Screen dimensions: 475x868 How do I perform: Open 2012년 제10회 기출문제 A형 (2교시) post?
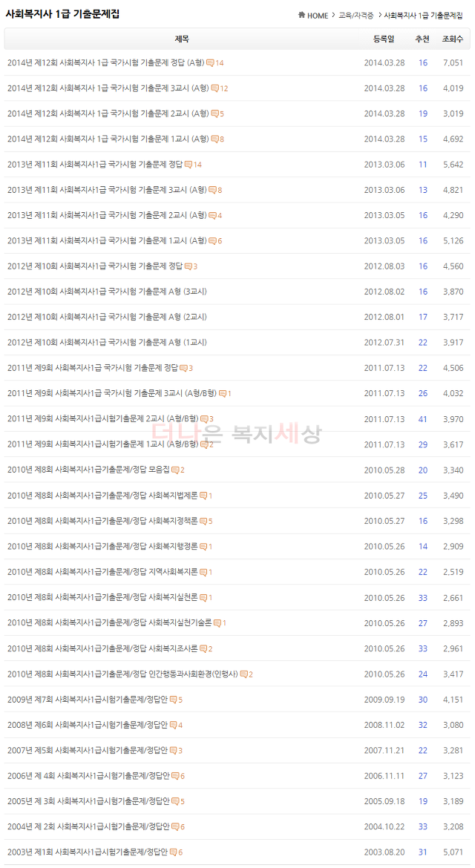pyautogui.click(x=107, y=318)
